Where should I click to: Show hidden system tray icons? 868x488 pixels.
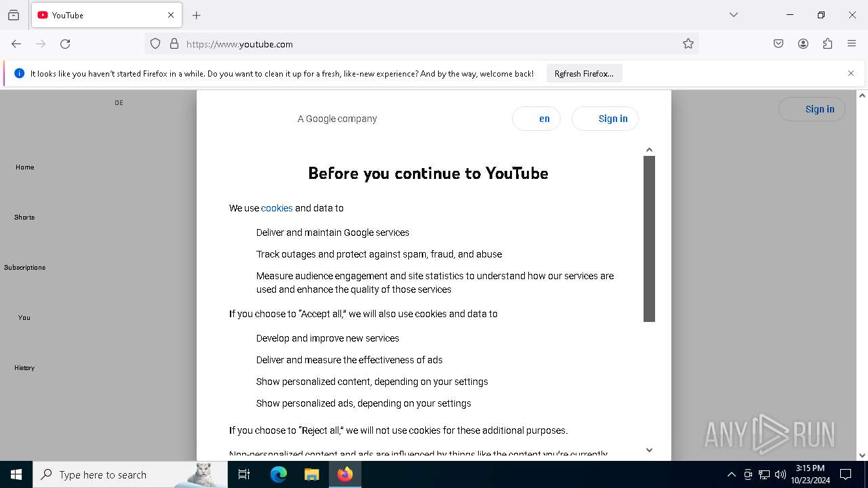[x=731, y=474]
